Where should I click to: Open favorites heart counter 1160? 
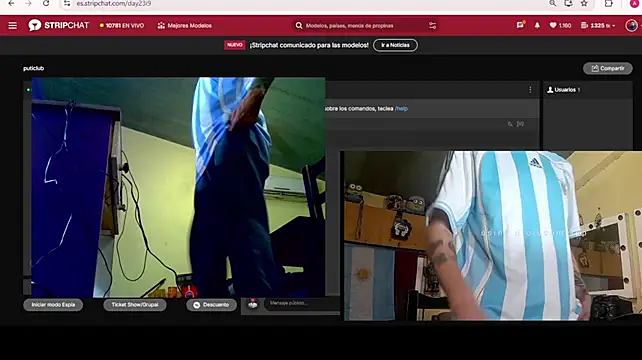pos(560,25)
